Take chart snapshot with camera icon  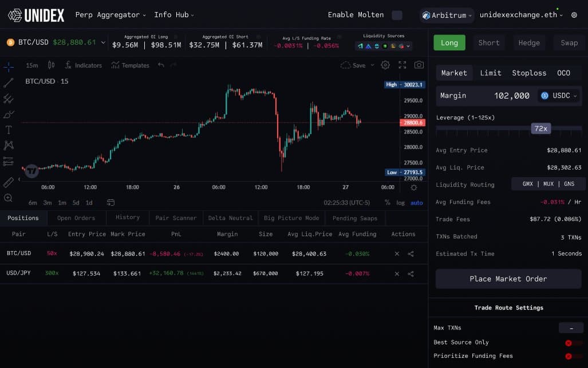[419, 65]
